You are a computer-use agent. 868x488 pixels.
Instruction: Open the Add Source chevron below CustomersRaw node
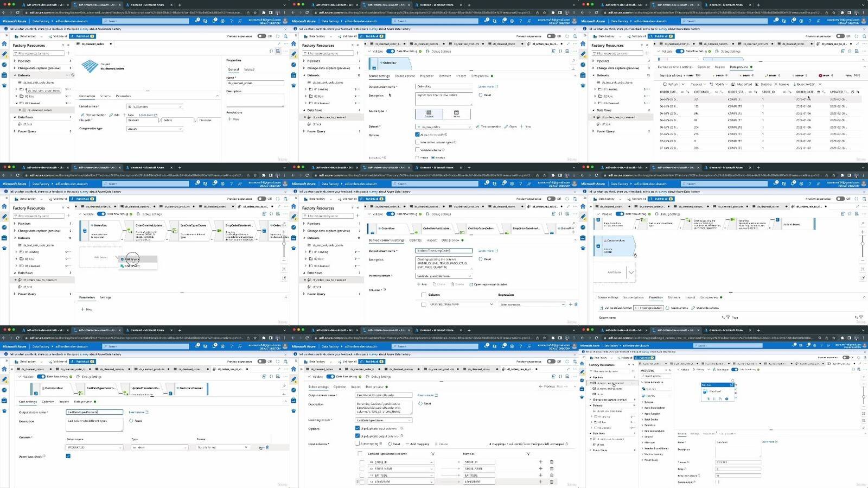pyautogui.click(x=631, y=272)
